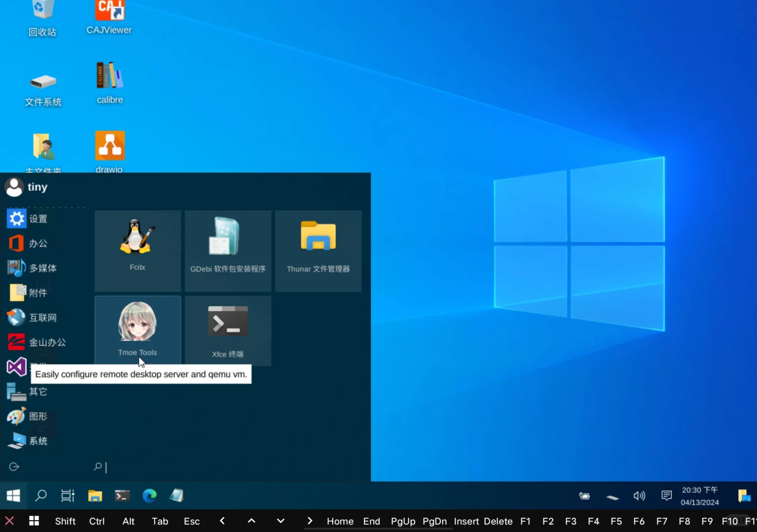Open Xfce terminal tile
This screenshot has width=757, height=532.
(x=228, y=331)
